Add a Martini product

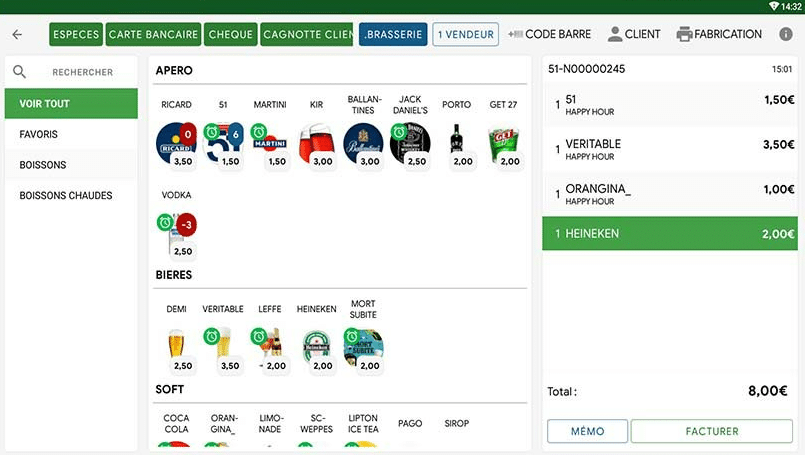click(270, 144)
